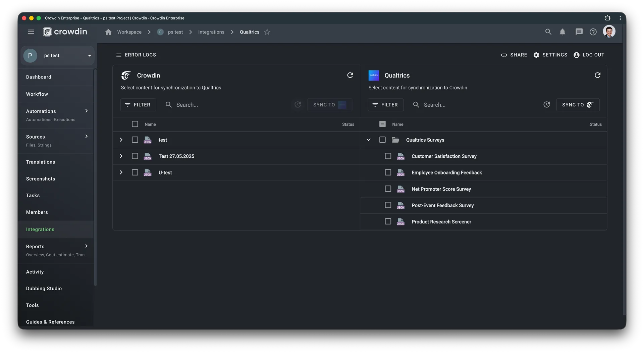Refresh the Crowdin files panel
This screenshot has width=644, height=353.
coord(350,75)
